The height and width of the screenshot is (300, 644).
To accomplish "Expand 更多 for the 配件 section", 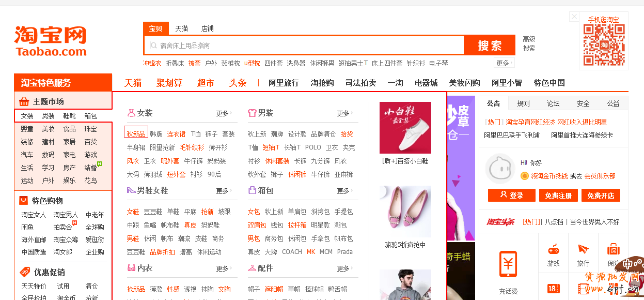I will click(344, 268).
